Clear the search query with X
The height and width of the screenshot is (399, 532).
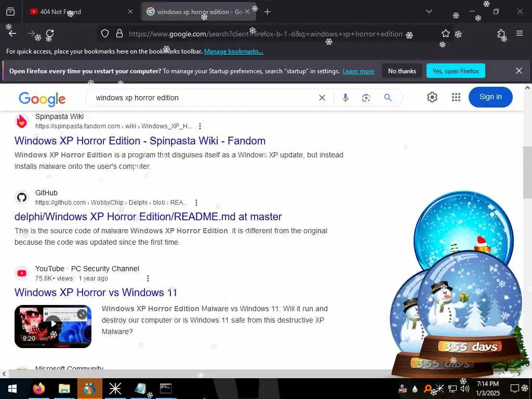coord(322,98)
